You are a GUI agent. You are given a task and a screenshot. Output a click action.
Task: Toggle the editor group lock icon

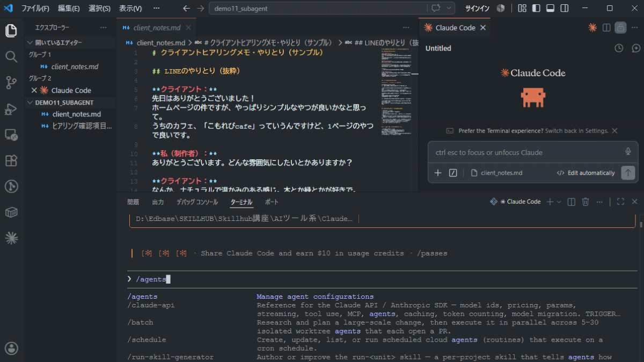(x=620, y=27)
